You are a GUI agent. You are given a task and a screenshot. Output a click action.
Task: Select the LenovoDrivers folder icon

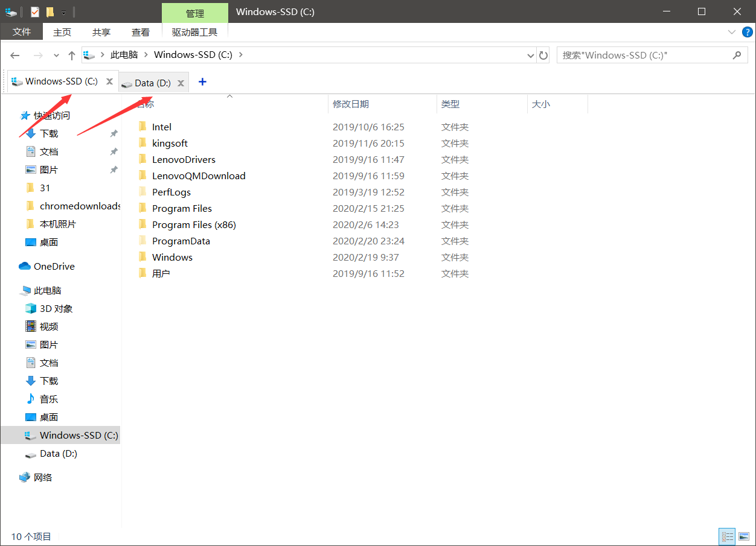pos(143,159)
